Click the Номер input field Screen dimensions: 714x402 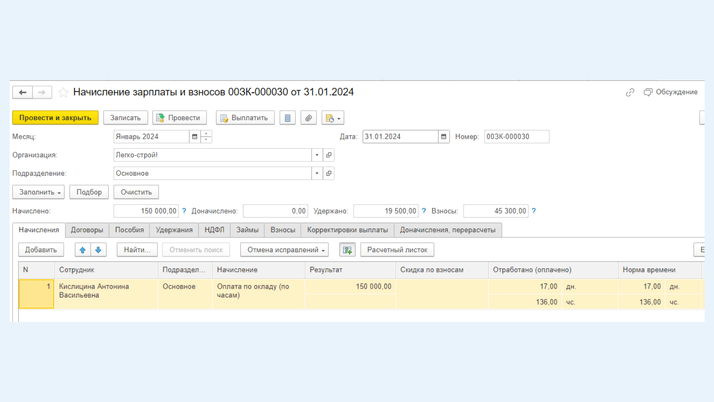516,137
